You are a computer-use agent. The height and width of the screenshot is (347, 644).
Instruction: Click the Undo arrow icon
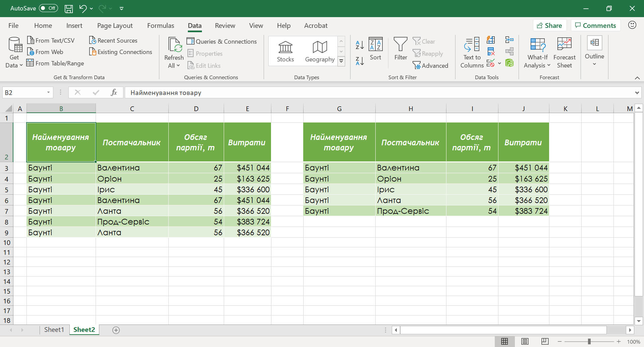pyautogui.click(x=83, y=8)
